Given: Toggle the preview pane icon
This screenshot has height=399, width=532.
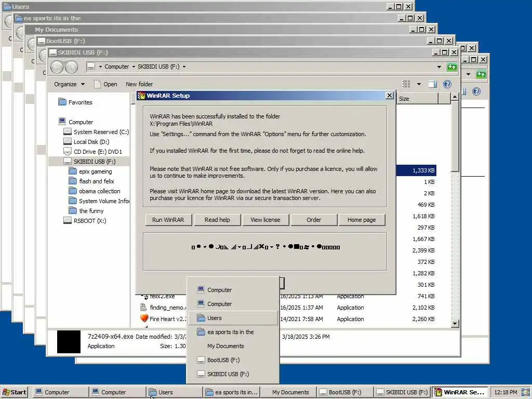Looking at the screenshot, I should pos(433,84).
